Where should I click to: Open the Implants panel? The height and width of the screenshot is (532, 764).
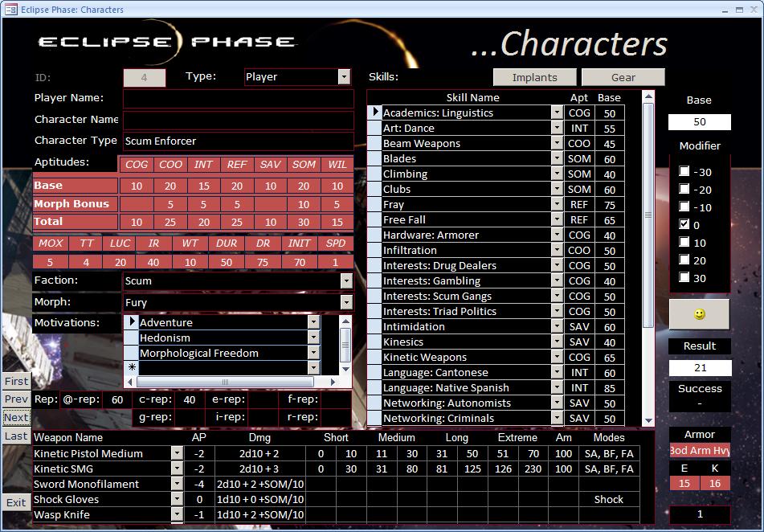(534, 77)
